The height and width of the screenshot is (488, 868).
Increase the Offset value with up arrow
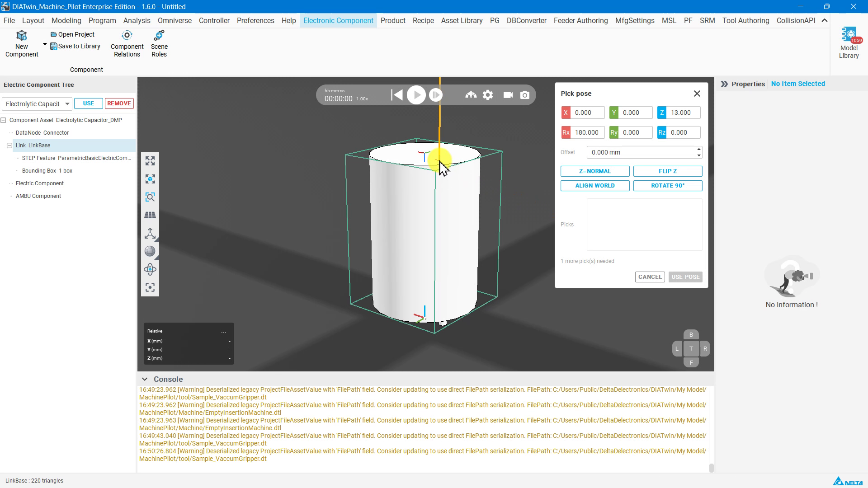point(699,150)
